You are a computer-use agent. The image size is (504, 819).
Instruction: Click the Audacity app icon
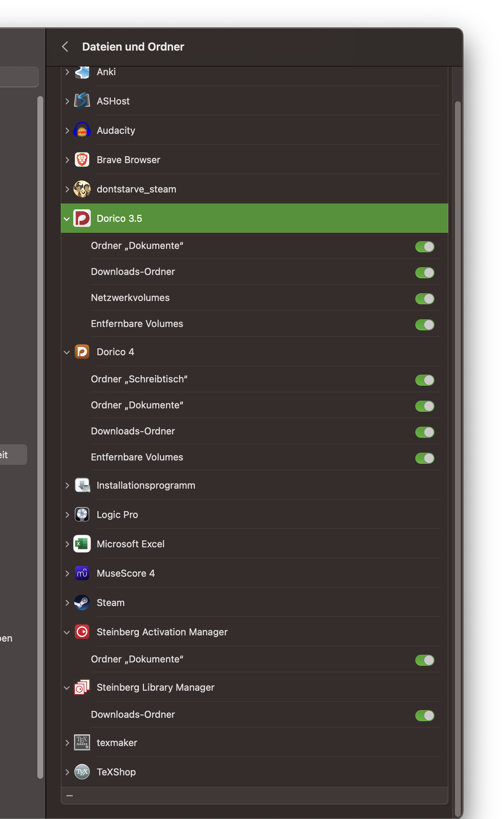pos(82,130)
